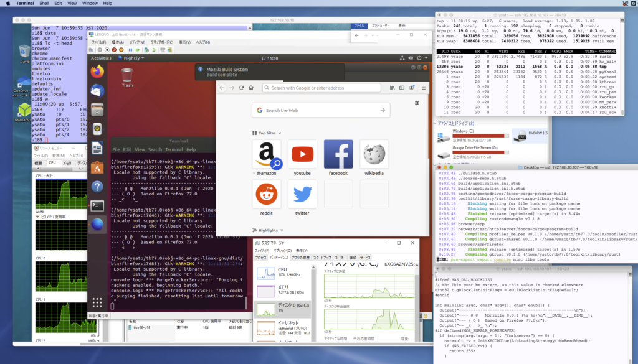
Task: Launch Thunderbird mail from the dock
Action: click(97, 91)
